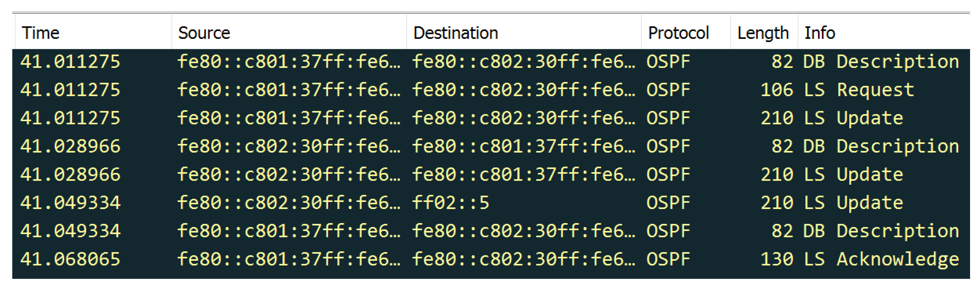Click the Length column header

click(x=762, y=33)
